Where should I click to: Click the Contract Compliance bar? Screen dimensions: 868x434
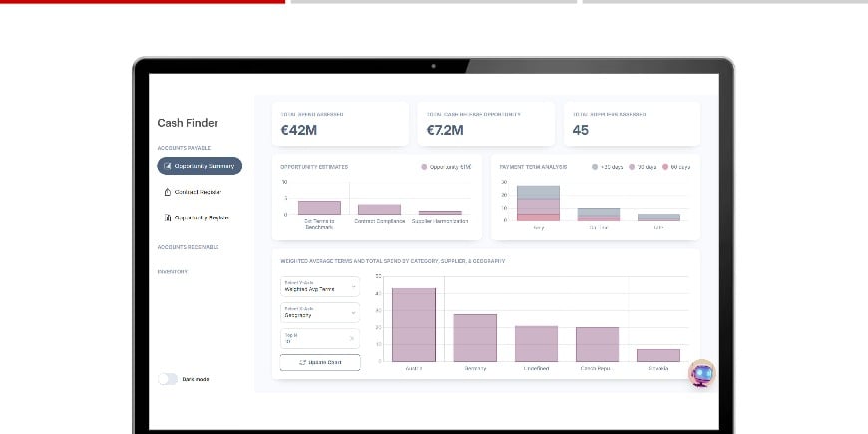point(379,210)
